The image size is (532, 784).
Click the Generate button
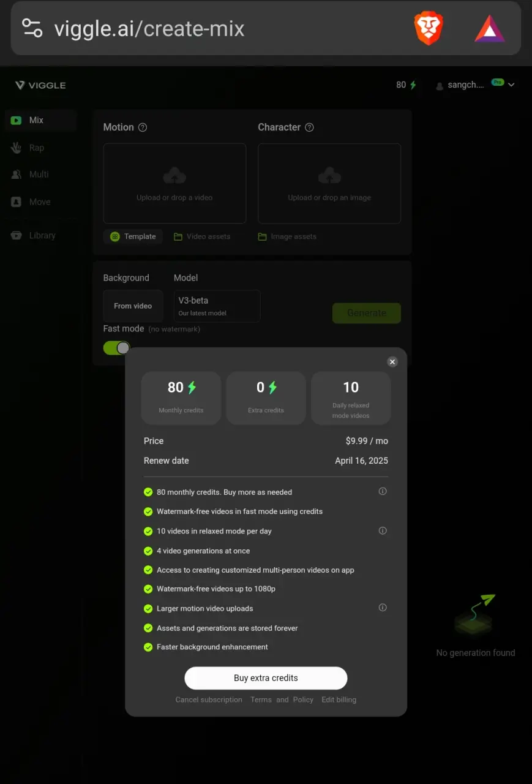367,313
